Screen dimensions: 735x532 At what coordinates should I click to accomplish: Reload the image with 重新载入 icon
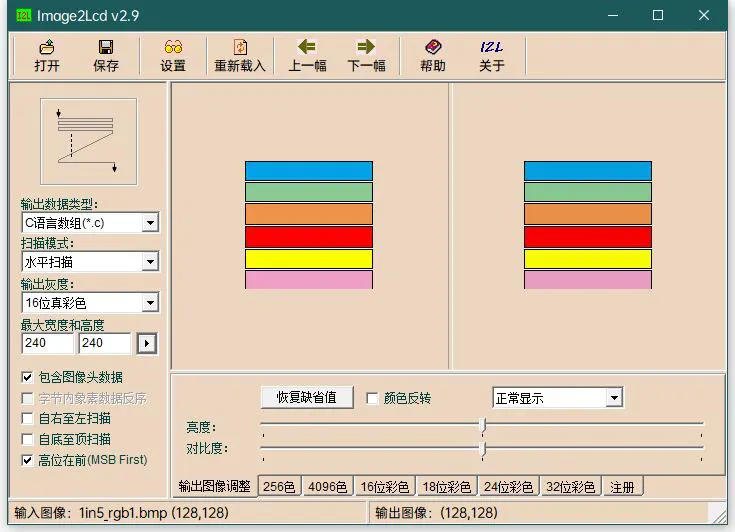point(240,56)
